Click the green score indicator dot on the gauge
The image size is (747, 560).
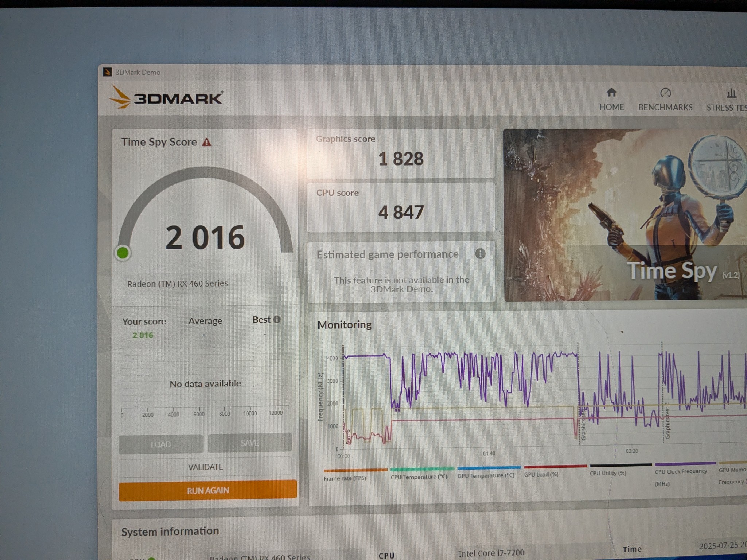point(123,253)
